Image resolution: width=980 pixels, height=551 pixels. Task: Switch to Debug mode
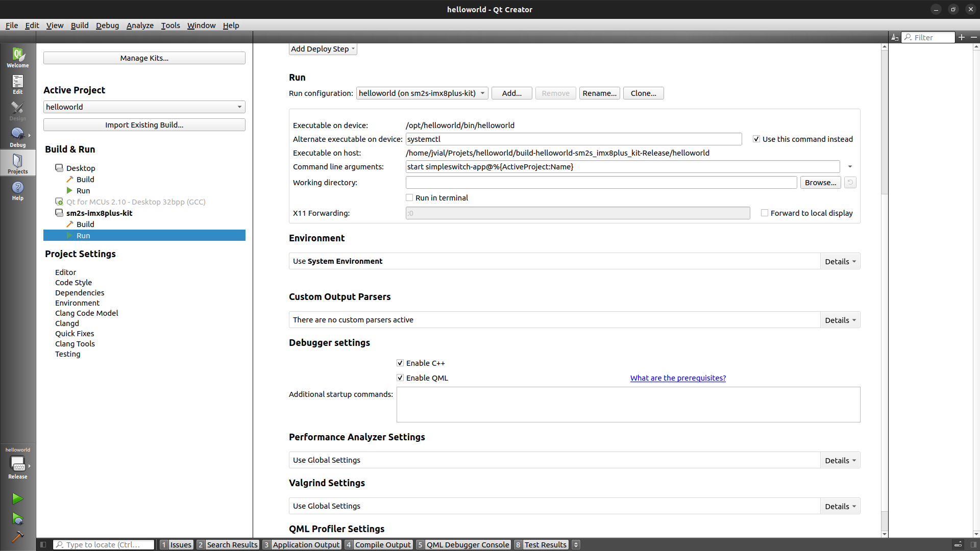[17, 137]
